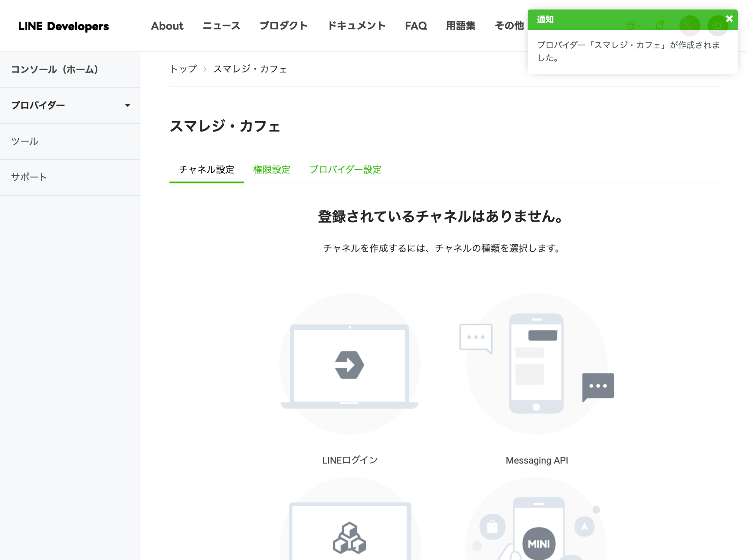The height and width of the screenshot is (560, 747).
Task: Click the スマレジ・カフェ breadcrumb text
Action: tap(250, 69)
